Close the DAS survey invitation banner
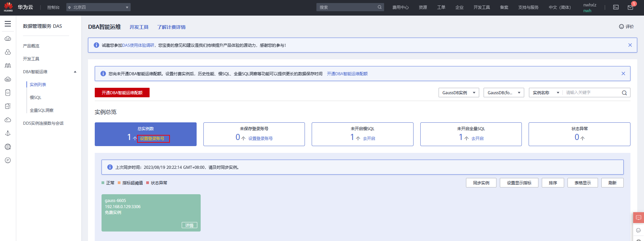 630,45
